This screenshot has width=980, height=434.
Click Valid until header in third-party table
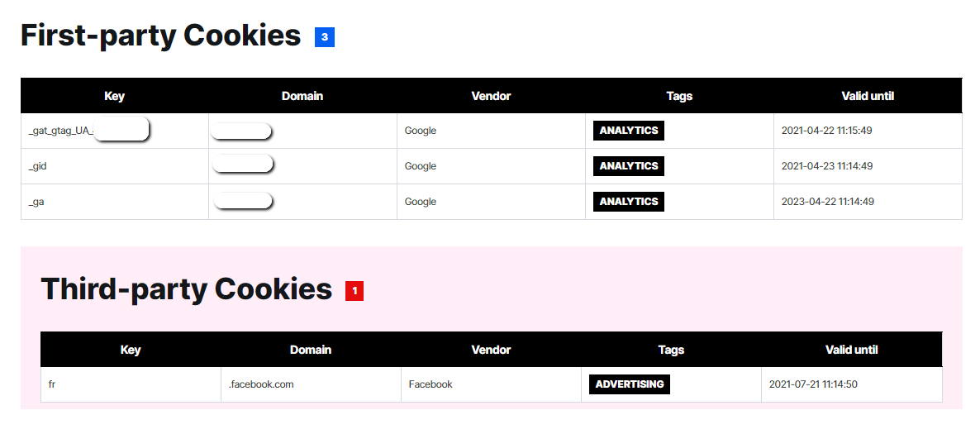tap(851, 350)
